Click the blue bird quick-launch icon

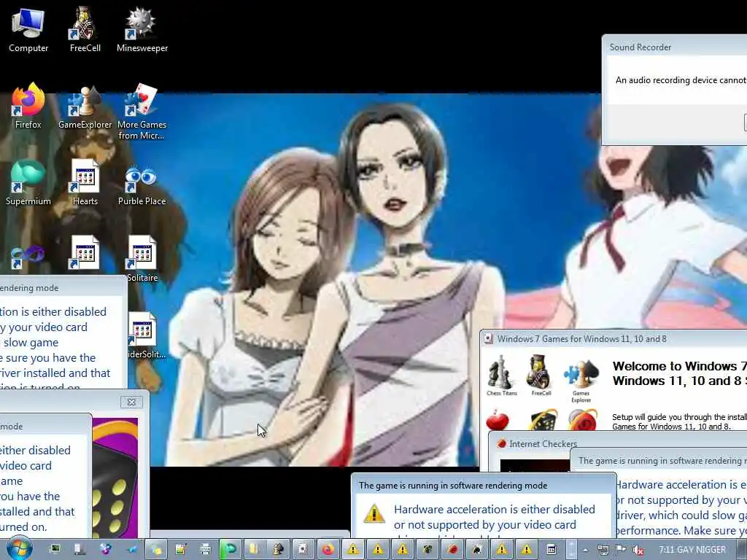[x=131, y=550]
